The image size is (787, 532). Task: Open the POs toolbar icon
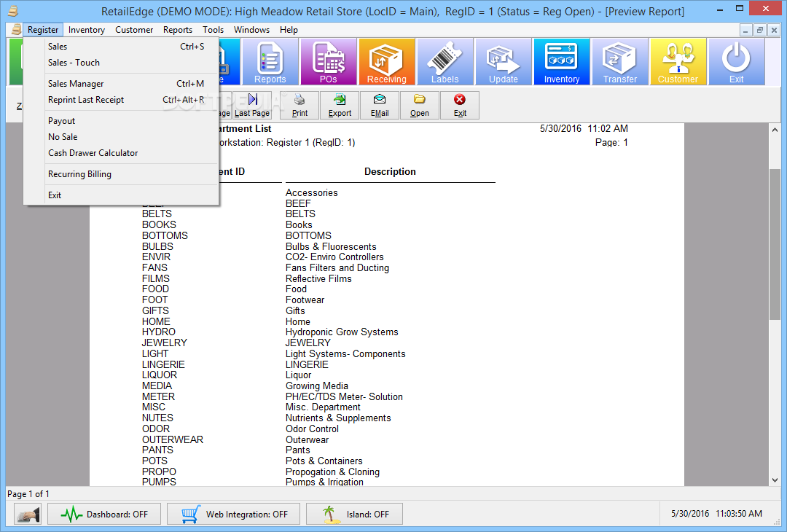point(328,62)
